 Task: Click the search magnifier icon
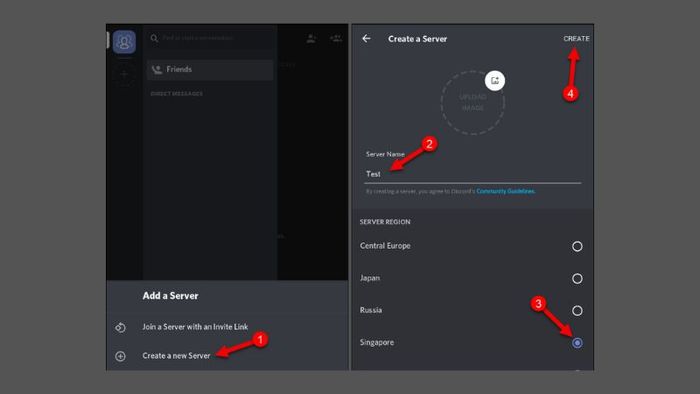(154, 38)
